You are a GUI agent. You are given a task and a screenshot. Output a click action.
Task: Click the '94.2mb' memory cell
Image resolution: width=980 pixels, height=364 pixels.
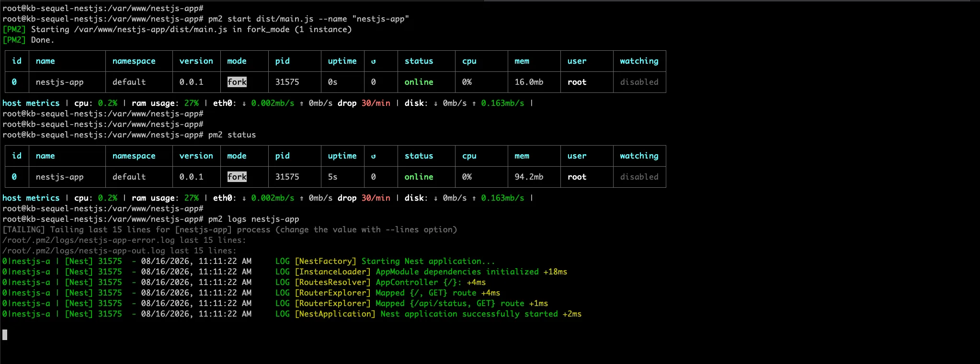529,177
